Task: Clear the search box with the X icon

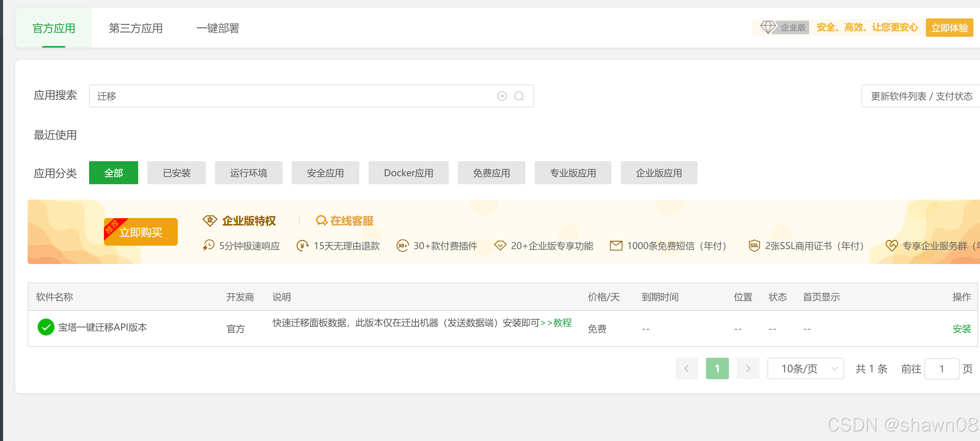Action: tap(502, 96)
